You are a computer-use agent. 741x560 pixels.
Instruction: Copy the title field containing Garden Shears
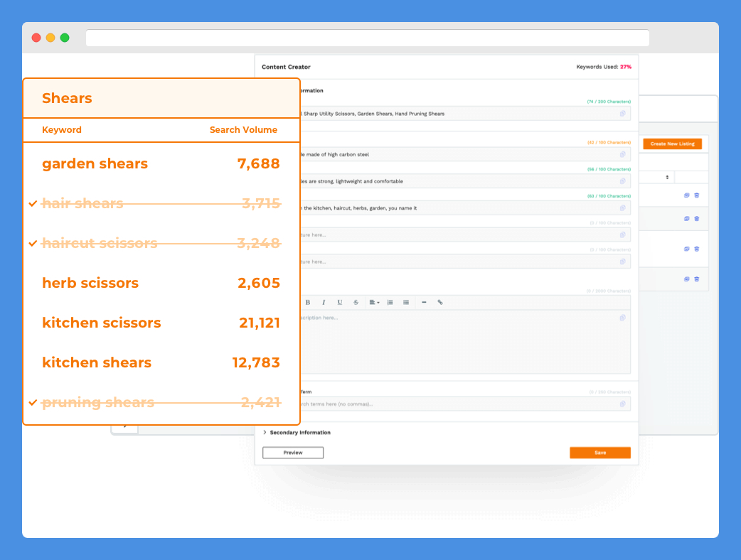[x=622, y=113]
